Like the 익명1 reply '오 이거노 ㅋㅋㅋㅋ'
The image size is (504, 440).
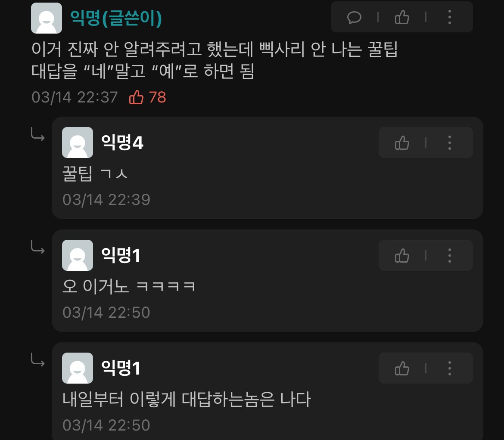[402, 255]
